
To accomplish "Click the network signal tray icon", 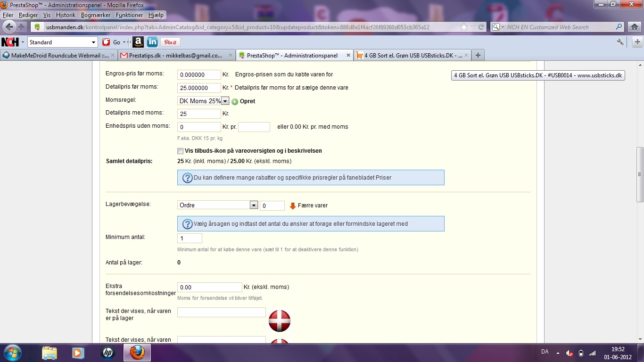I will click(593, 353).
